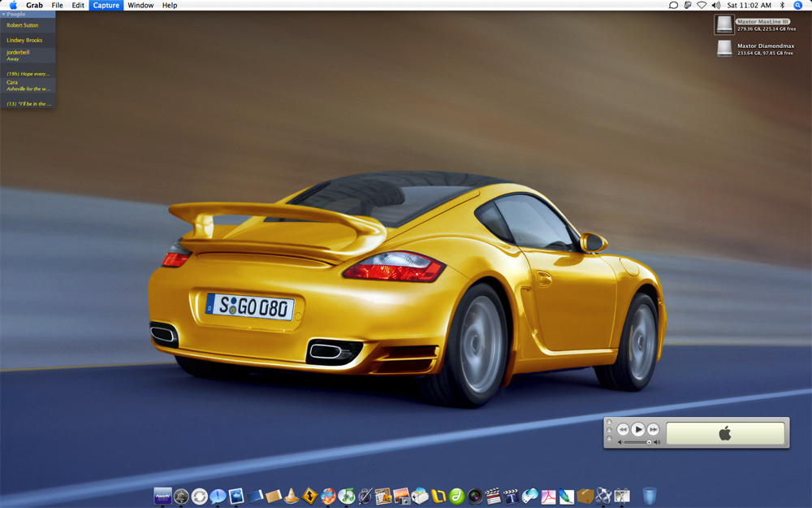
Task: Launch Firefox from the Dock
Action: point(328,496)
